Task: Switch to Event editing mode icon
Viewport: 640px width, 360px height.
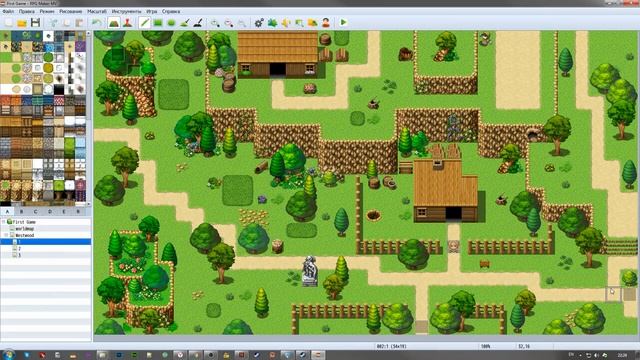Action: click(127, 22)
